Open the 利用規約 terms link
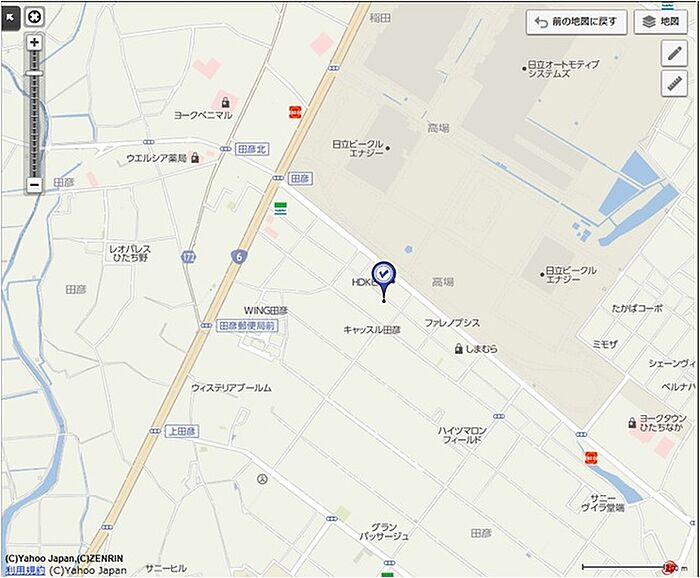 pos(23,570)
